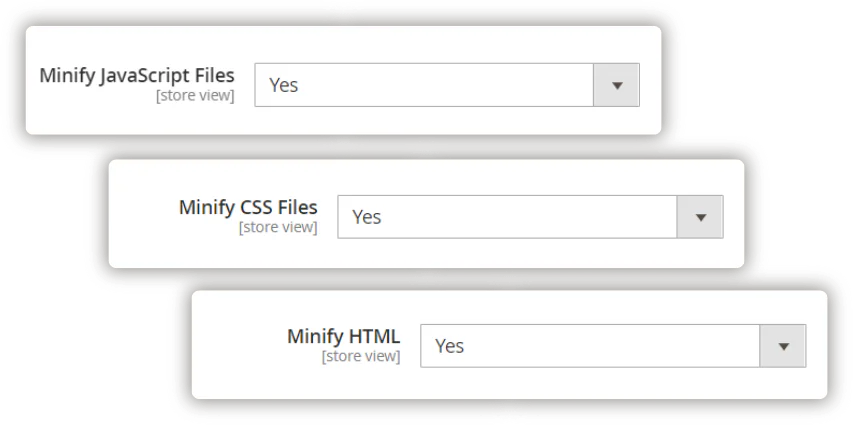Screen dimensions: 853x425
Task: Click the 'Minify CSS Files' label
Action: (x=248, y=208)
